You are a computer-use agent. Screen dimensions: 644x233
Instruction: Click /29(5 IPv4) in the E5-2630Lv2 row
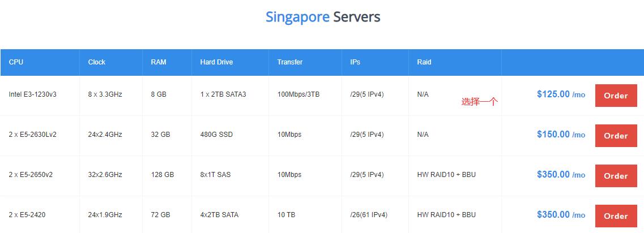click(x=367, y=135)
